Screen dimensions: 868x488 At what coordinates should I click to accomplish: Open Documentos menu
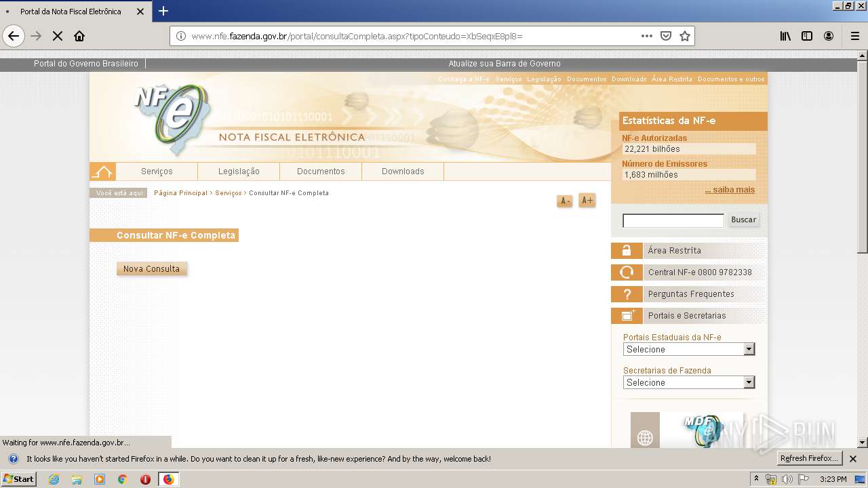click(x=321, y=171)
